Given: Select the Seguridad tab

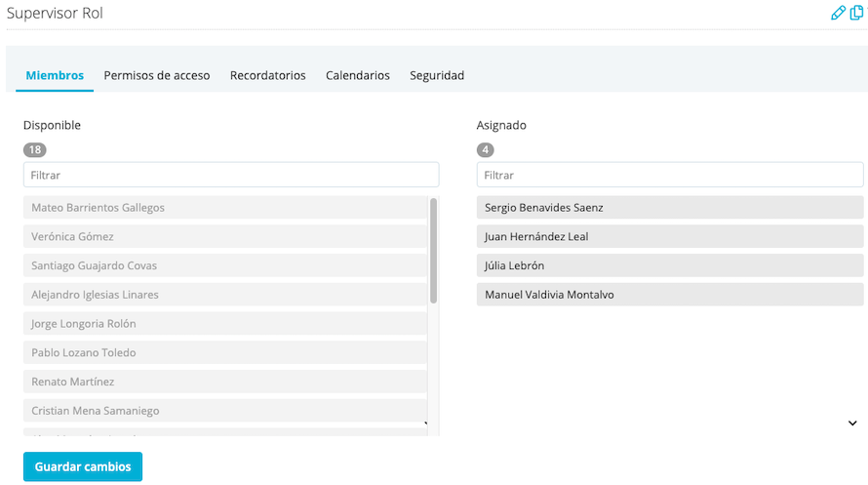Looking at the screenshot, I should pos(437,75).
